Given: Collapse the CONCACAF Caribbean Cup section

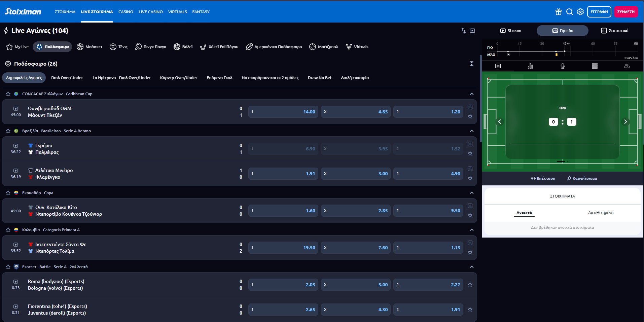Looking at the screenshot, I should point(471,94).
